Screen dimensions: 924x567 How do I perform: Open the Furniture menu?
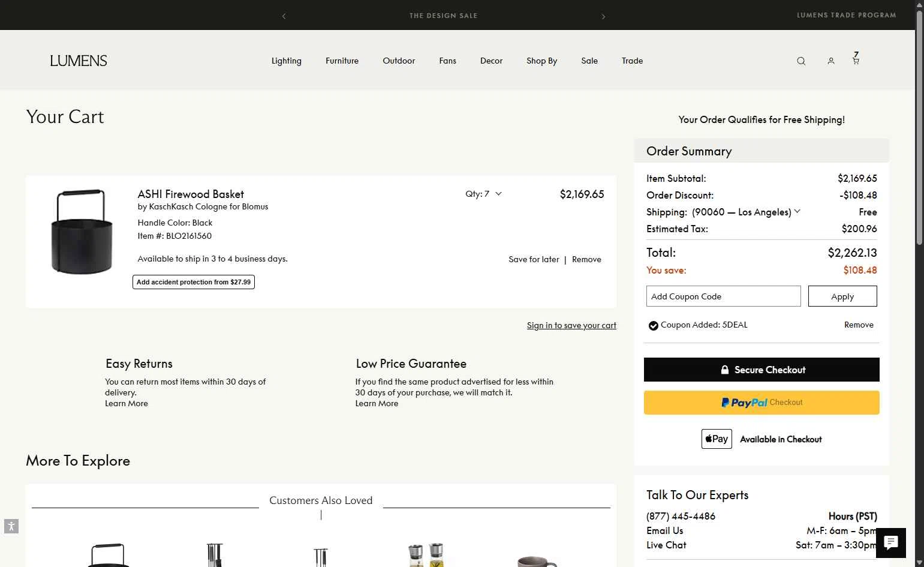[342, 61]
